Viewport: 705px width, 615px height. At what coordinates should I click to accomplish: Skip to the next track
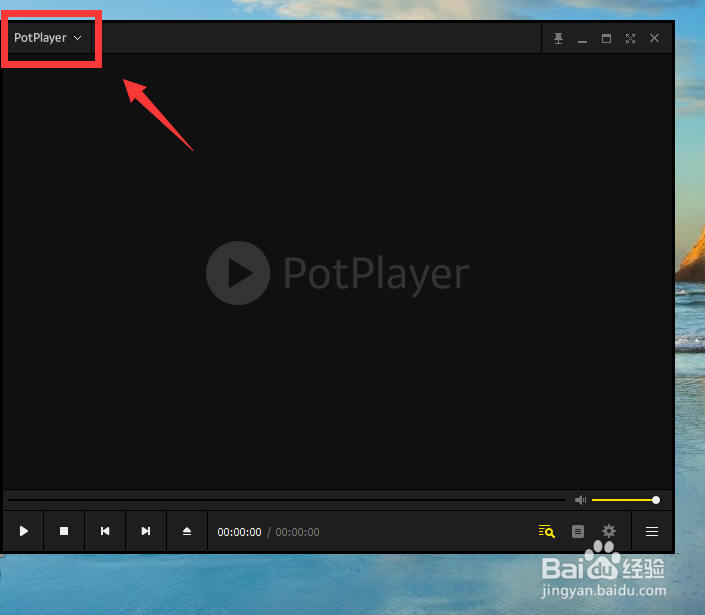146,531
